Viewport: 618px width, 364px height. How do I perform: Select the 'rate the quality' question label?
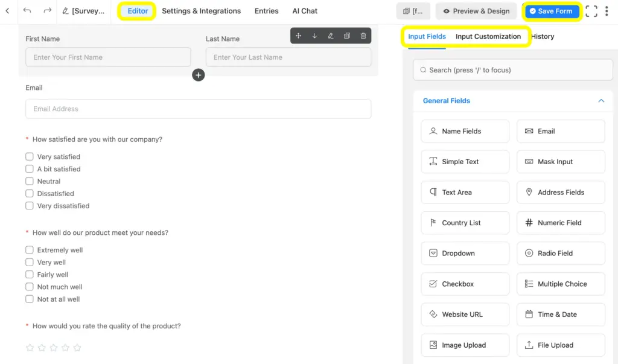tap(106, 326)
